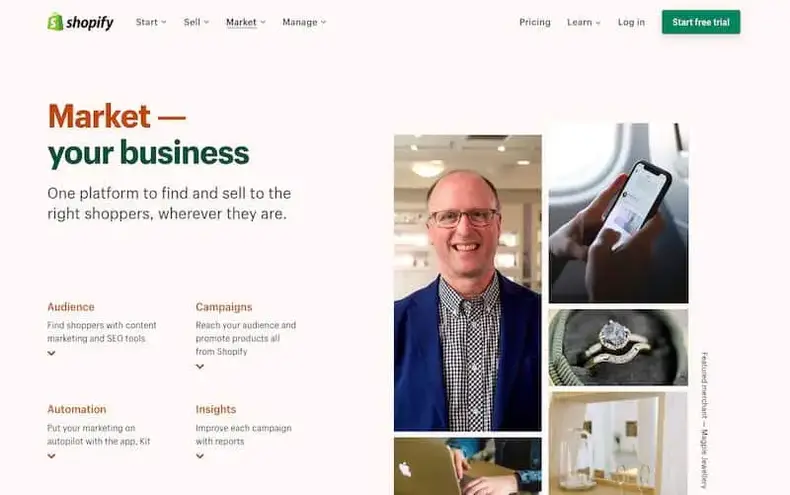This screenshot has height=495, width=790.
Task: Select the Automation heading link
Action: [x=77, y=409]
